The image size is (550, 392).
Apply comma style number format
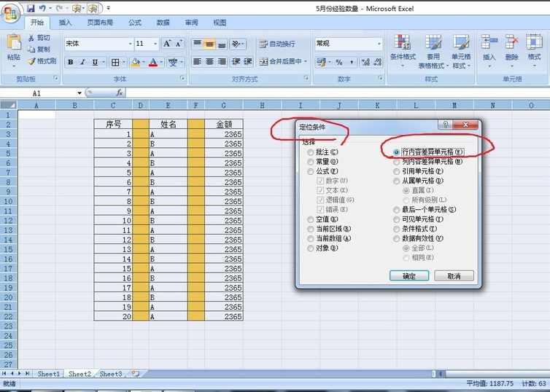pos(352,63)
